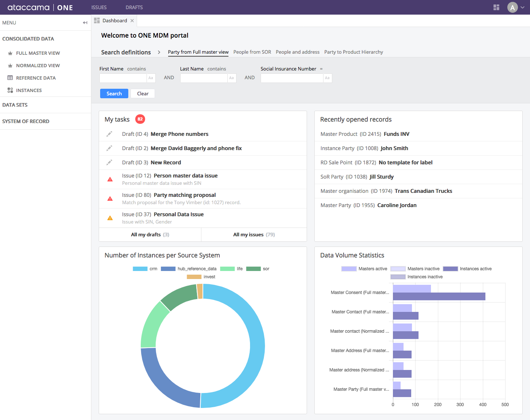Toggle case sensitivity for First Name field

pos(151,78)
